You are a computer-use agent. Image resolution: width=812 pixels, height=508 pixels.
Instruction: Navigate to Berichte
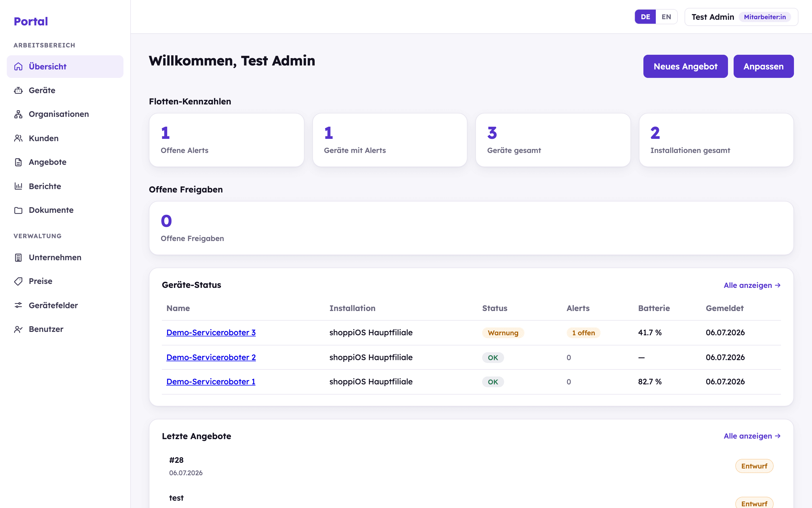(65, 186)
